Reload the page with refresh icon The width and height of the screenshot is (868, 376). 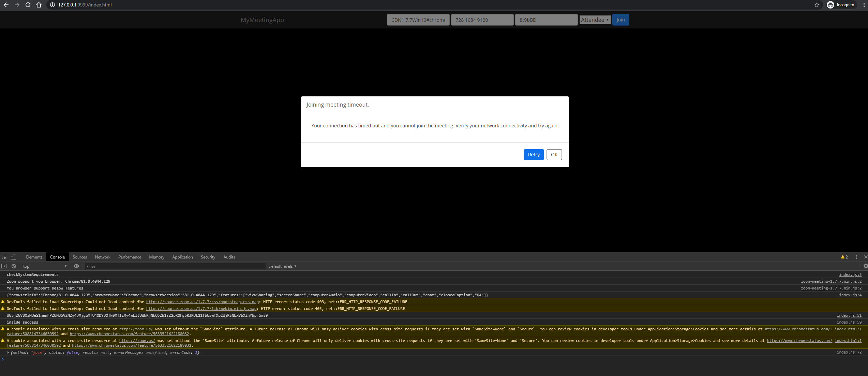[28, 5]
